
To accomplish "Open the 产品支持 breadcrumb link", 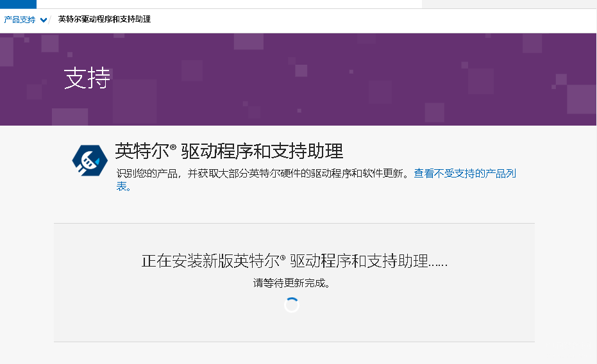I will 20,19.
